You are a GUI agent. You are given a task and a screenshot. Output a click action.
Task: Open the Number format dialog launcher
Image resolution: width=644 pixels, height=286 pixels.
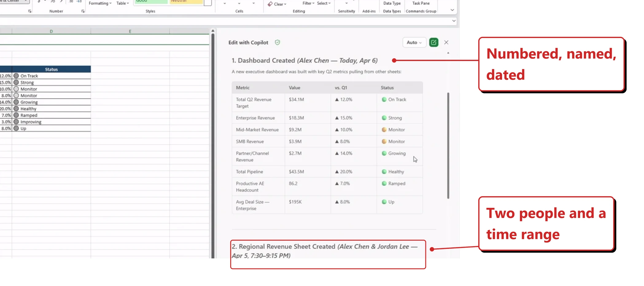pos(83,11)
